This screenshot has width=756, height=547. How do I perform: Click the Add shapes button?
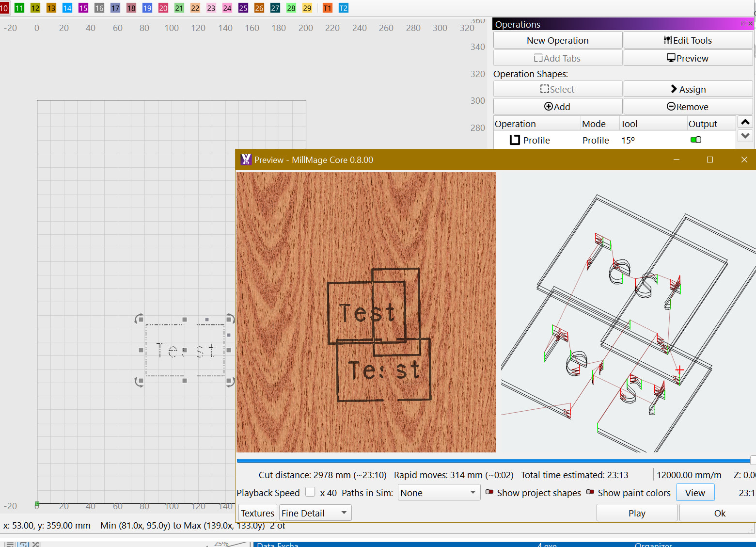point(557,107)
